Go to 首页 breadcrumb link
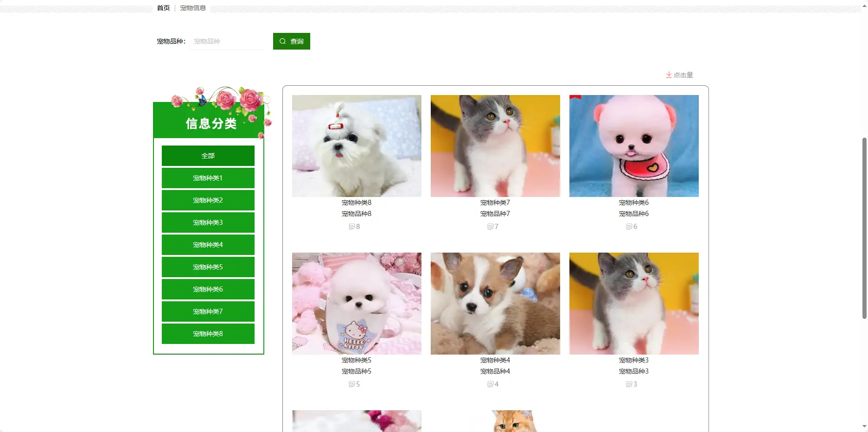 coord(163,8)
